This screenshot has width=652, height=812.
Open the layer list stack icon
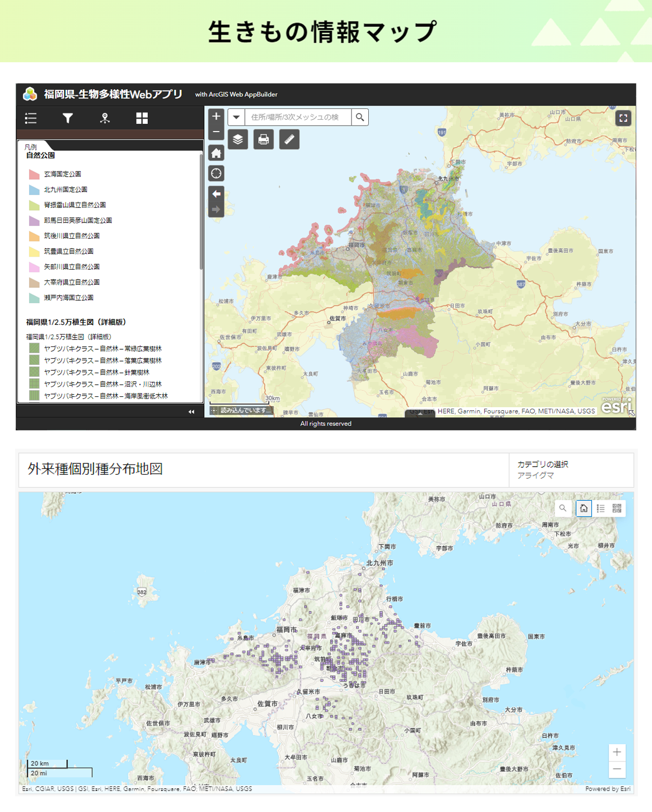tap(238, 140)
